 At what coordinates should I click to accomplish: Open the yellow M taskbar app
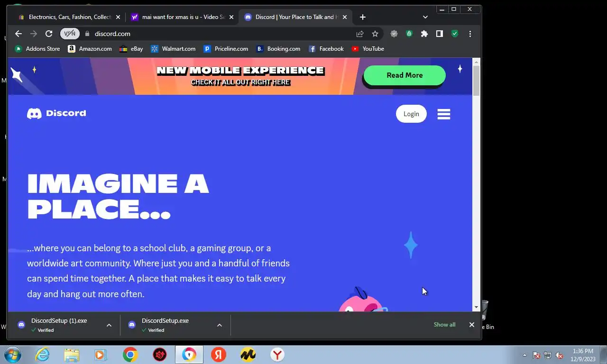pyautogui.click(x=248, y=355)
